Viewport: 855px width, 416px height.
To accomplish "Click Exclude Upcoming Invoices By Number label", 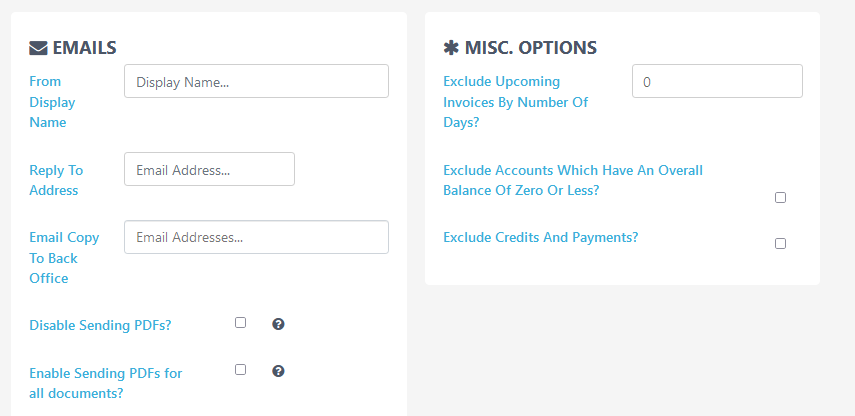I will (516, 102).
